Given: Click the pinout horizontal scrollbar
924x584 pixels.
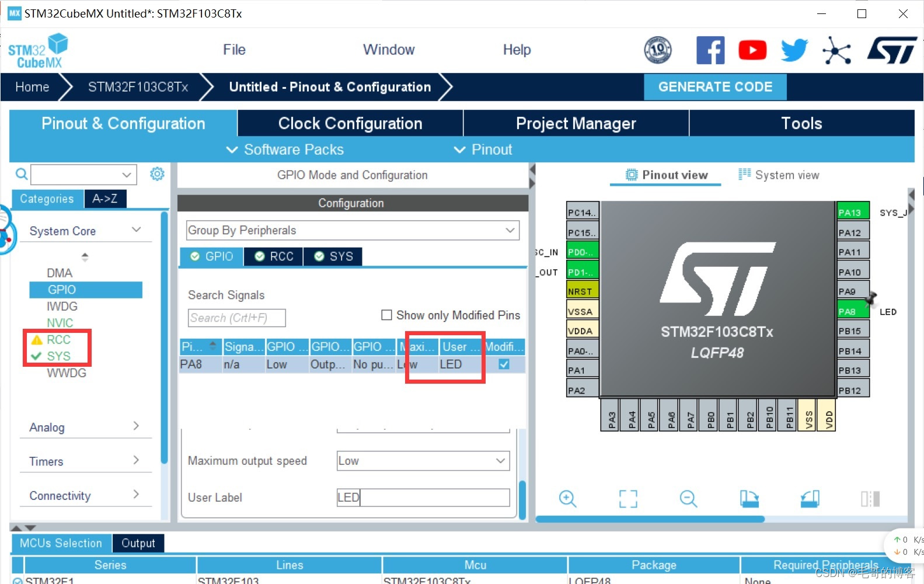Looking at the screenshot, I should pyautogui.click(x=650, y=519).
